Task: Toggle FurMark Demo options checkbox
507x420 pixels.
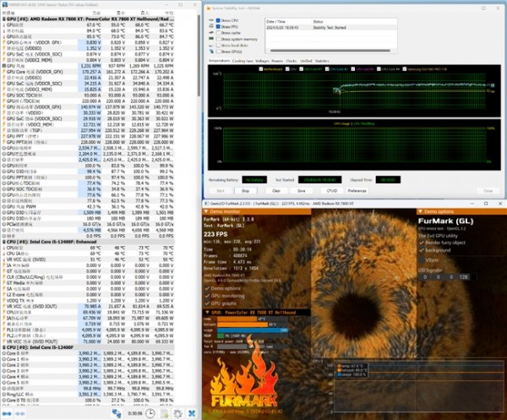Action: (207, 288)
